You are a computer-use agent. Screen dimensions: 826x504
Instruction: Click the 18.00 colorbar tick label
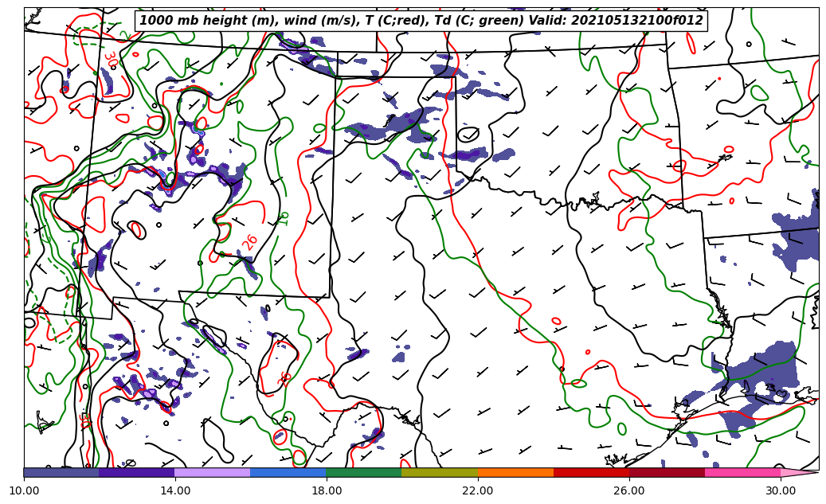tap(327, 490)
